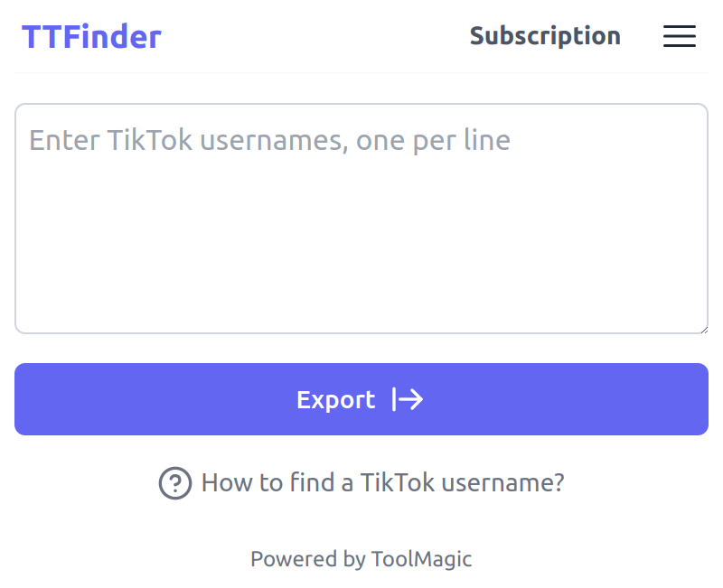Toggle the top-right menu icon
This screenshot has width=723, height=588.
[x=679, y=36]
